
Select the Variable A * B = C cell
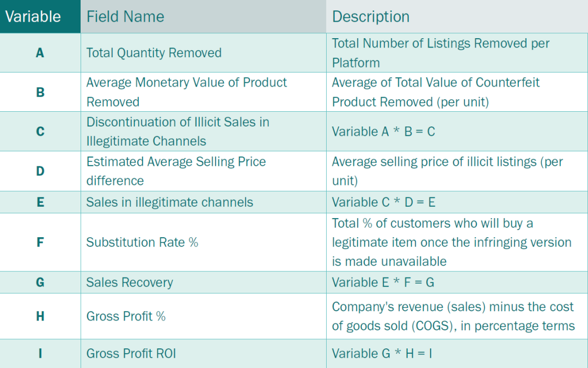coord(457,131)
